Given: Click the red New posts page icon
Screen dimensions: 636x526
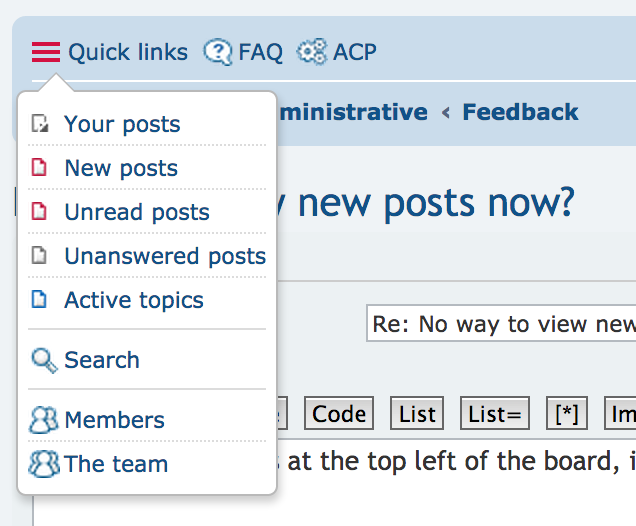Looking at the screenshot, I should pos(40,168).
